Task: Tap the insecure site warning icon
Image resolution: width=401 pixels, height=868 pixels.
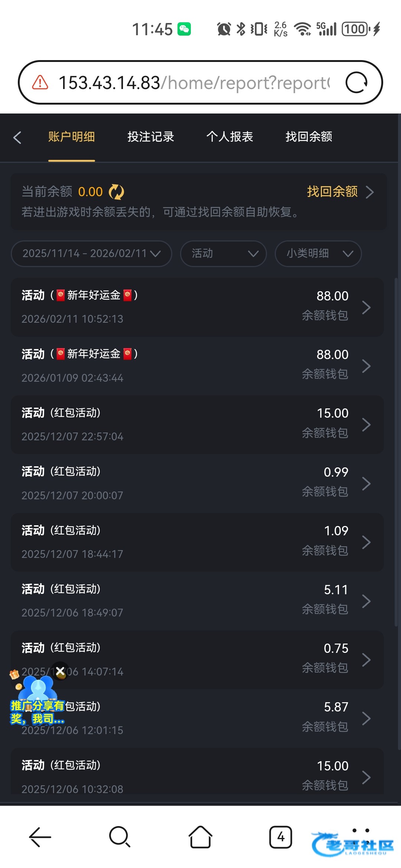Action: 40,82
